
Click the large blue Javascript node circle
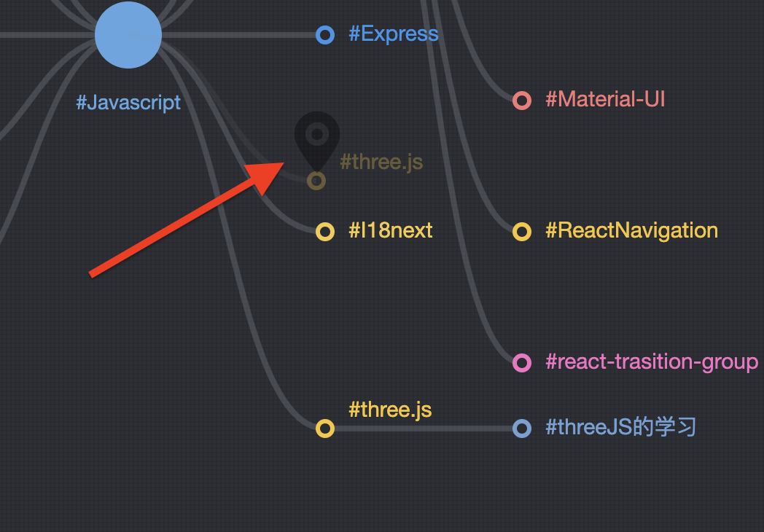128,35
